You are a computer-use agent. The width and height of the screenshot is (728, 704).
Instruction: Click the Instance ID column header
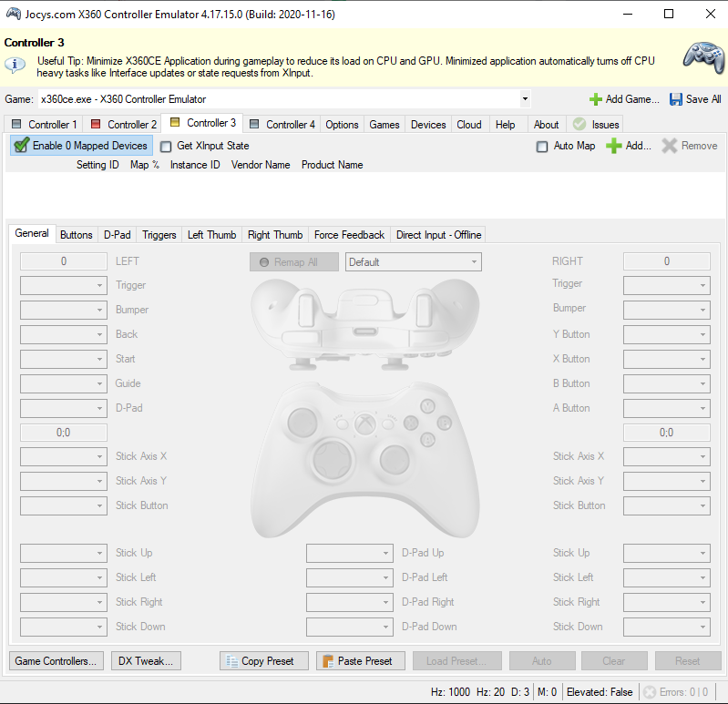(195, 165)
